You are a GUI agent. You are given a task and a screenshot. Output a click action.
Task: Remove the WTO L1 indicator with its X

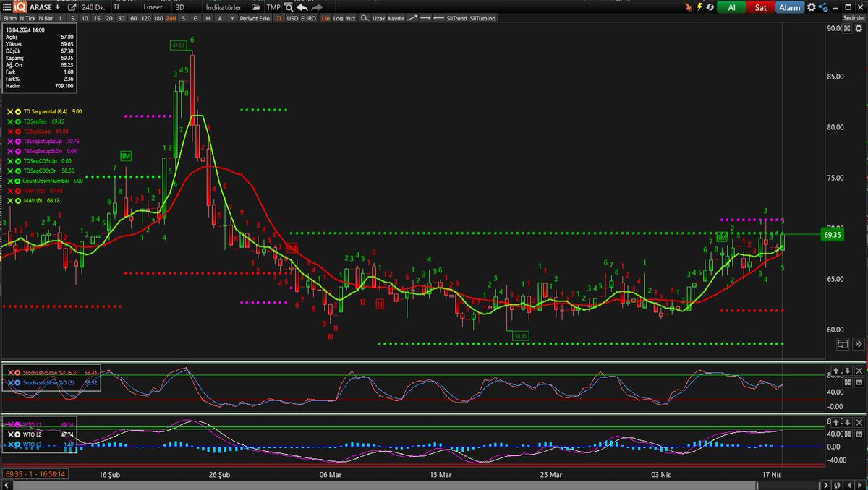click(x=10, y=425)
